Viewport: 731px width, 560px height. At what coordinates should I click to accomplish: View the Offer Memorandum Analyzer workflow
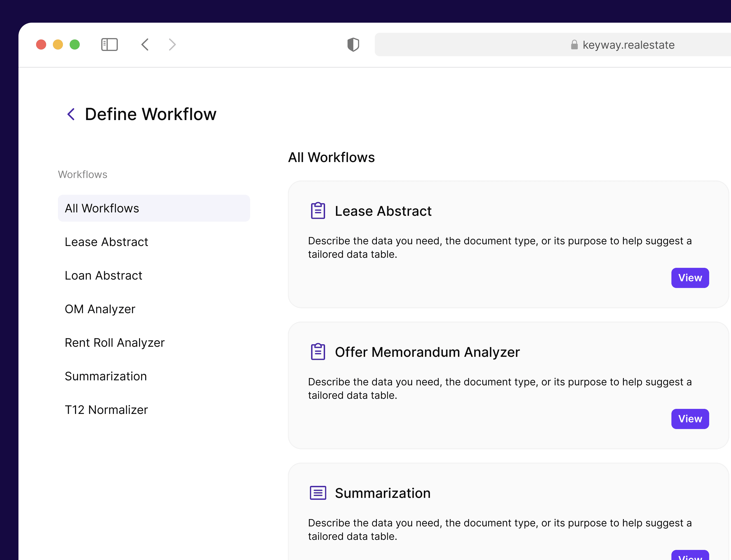[690, 419]
